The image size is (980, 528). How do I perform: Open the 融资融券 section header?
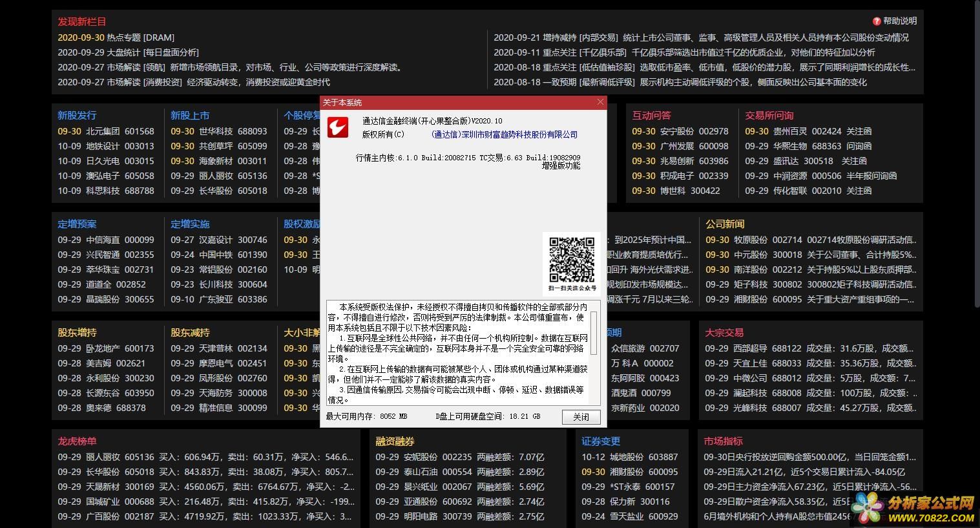pos(395,441)
